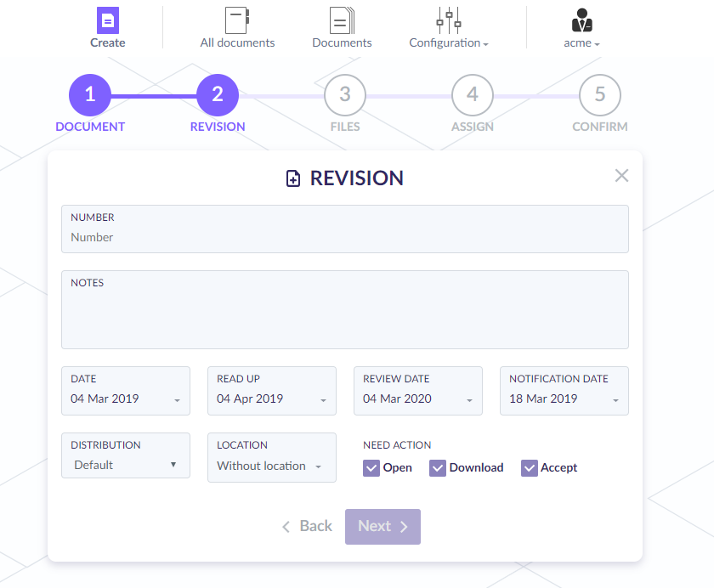Image resolution: width=714 pixels, height=588 pixels.
Task: Click the Create document icon
Action: (x=107, y=20)
